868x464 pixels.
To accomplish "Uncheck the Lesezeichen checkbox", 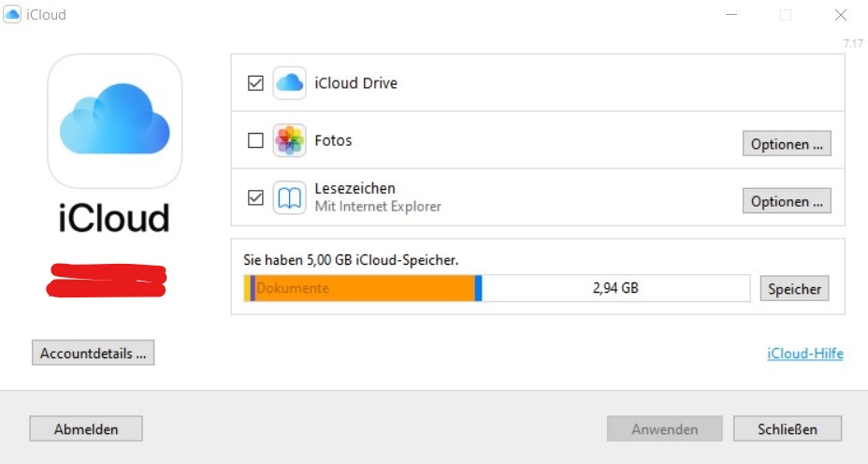I will tap(255, 198).
